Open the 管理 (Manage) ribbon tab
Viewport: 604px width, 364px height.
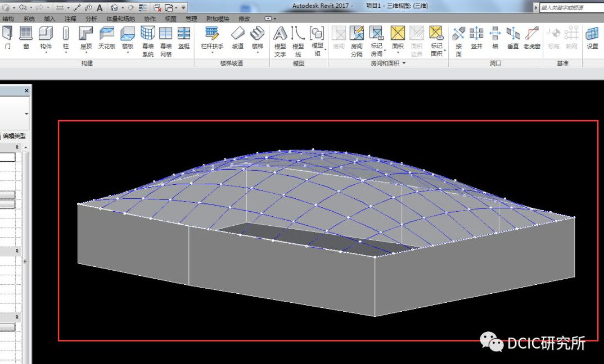point(191,19)
